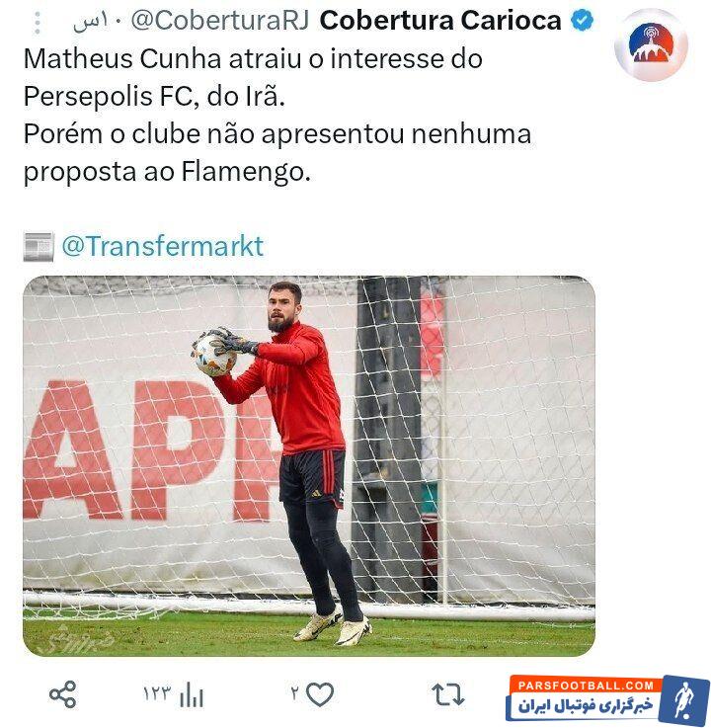Retweet using the repost arrows icon

coord(448,694)
